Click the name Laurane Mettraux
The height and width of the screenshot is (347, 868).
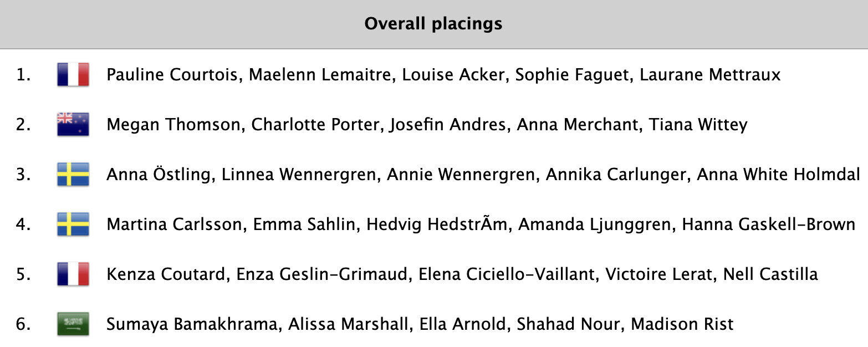coord(710,75)
